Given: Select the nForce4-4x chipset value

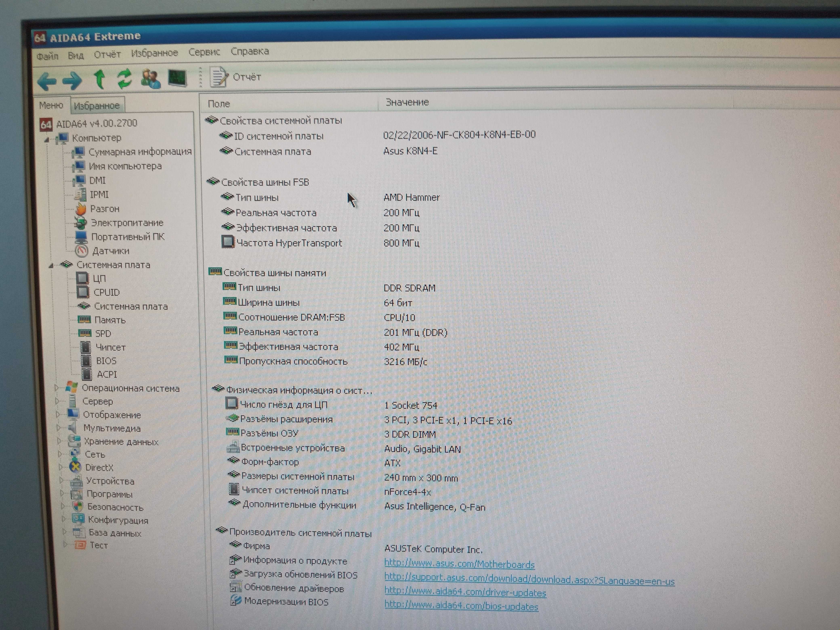Looking at the screenshot, I should (407, 492).
